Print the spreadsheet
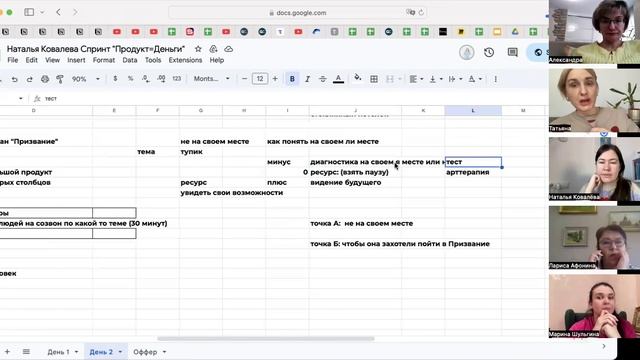Screen dimensions: 640x360 pos(45,79)
